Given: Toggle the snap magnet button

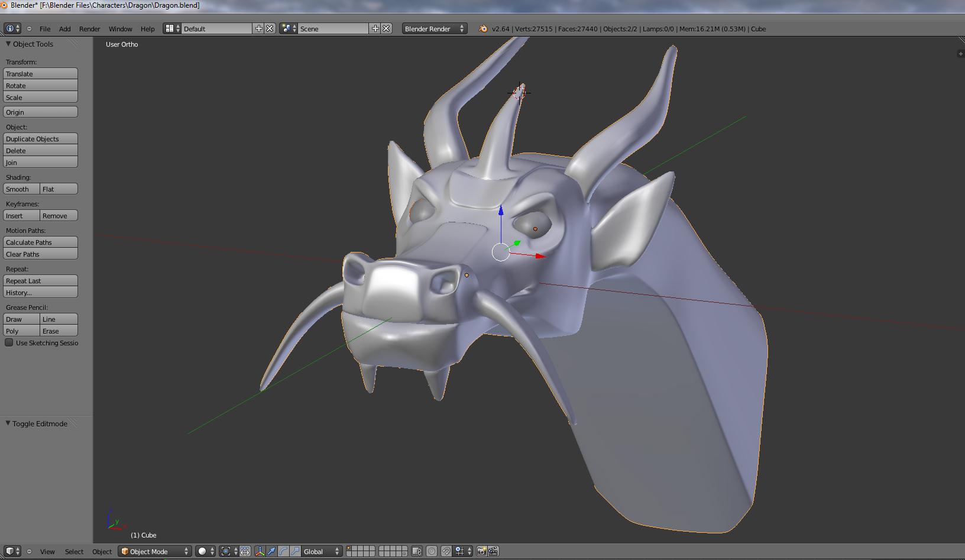Looking at the screenshot, I should pyautogui.click(x=446, y=551).
